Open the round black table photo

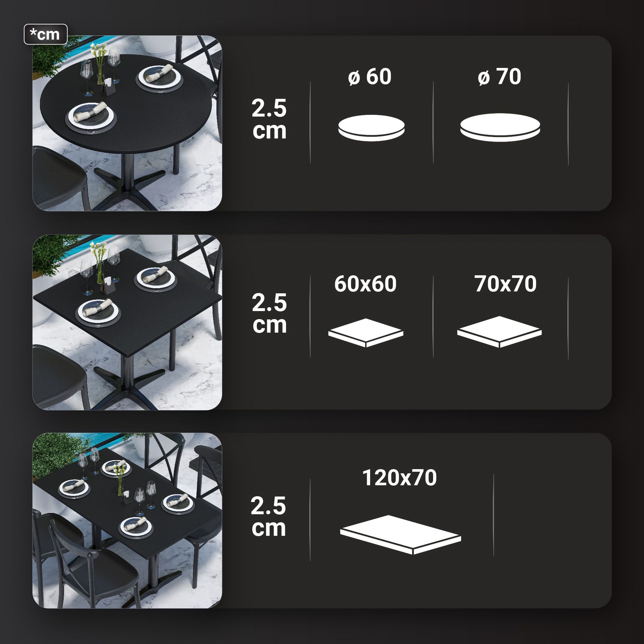click(127, 123)
